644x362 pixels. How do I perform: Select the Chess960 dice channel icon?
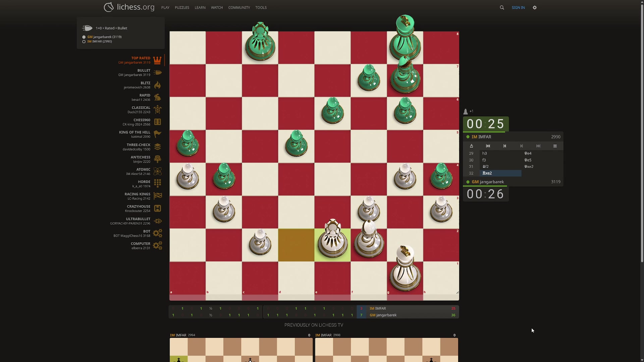[x=157, y=122]
